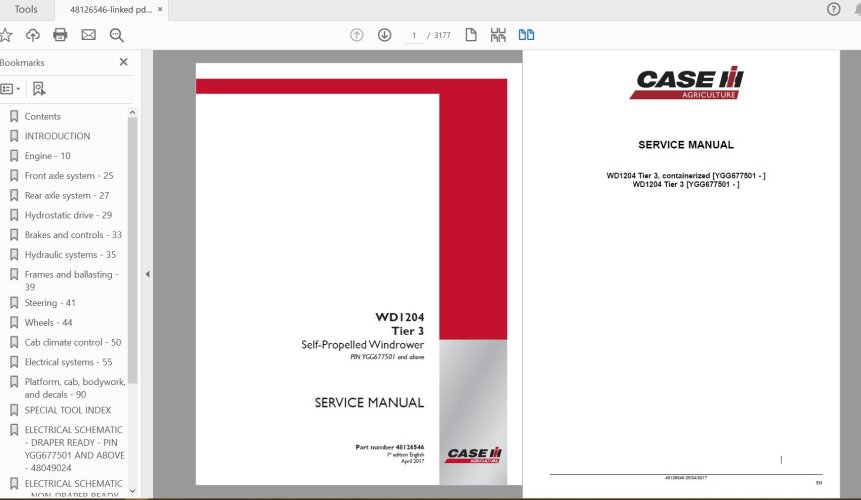Open the bookmarks options dropdown

pos(10,89)
